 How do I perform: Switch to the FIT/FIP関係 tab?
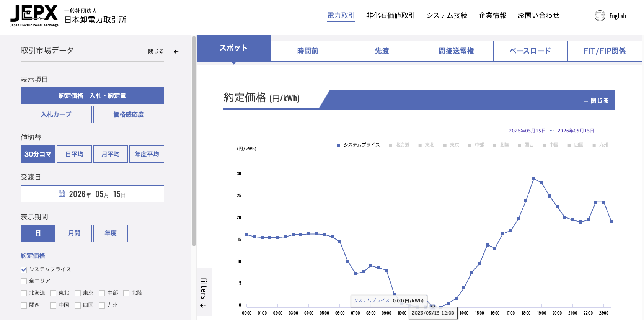point(605,51)
